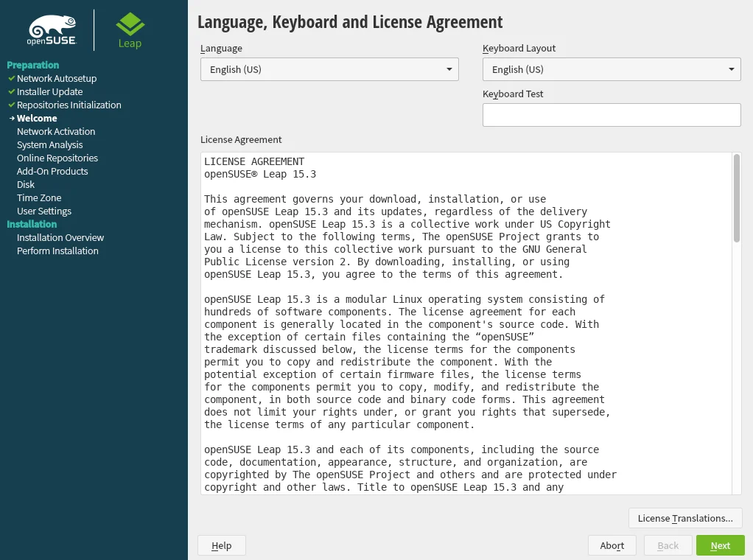Select the Disk step
The height and width of the screenshot is (560, 753).
26,184
